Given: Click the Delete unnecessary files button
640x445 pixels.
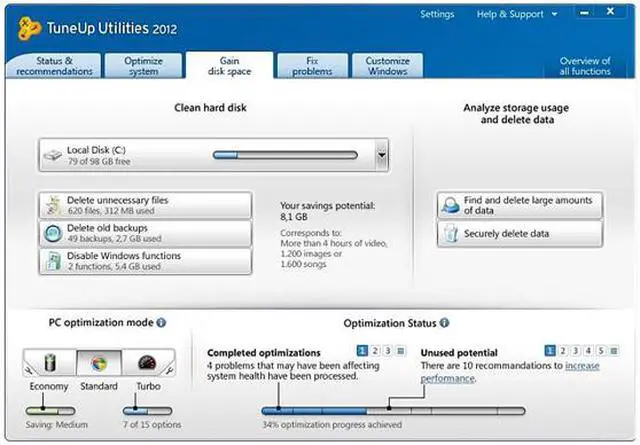Looking at the screenshot, I should tap(146, 205).
